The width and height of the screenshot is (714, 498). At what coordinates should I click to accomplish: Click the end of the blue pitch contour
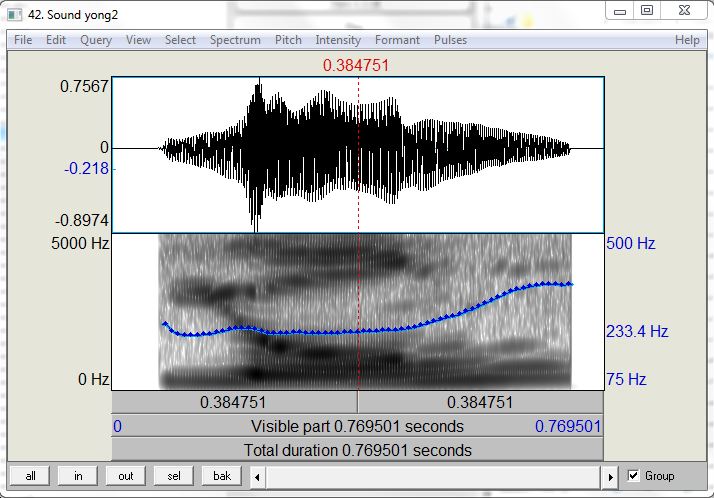pos(570,284)
